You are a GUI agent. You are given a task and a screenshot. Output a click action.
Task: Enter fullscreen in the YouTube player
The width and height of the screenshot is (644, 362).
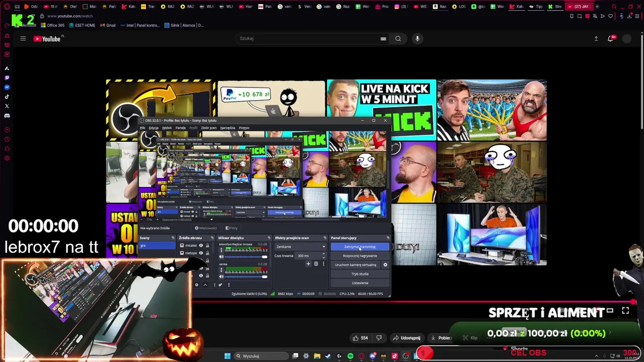(x=625, y=311)
